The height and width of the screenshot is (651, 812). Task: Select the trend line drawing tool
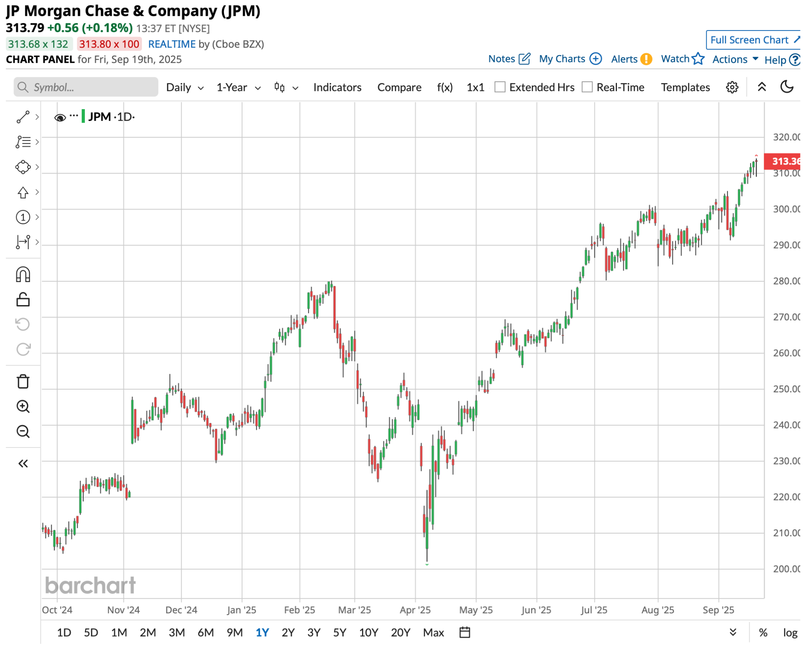[x=23, y=117]
